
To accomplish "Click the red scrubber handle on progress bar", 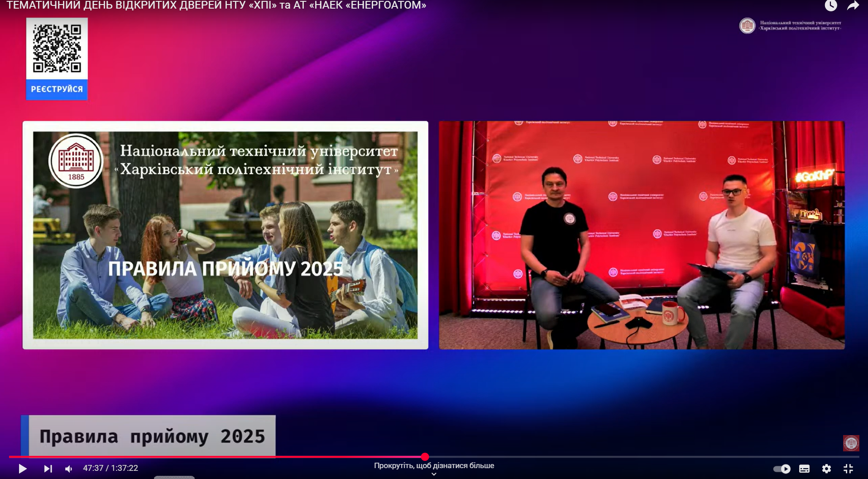I will pos(425,456).
